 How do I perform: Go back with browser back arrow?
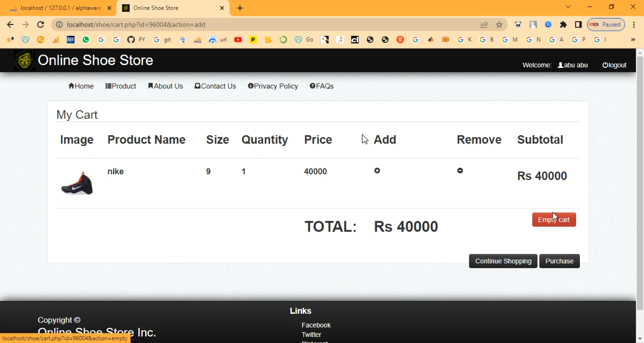tap(10, 24)
